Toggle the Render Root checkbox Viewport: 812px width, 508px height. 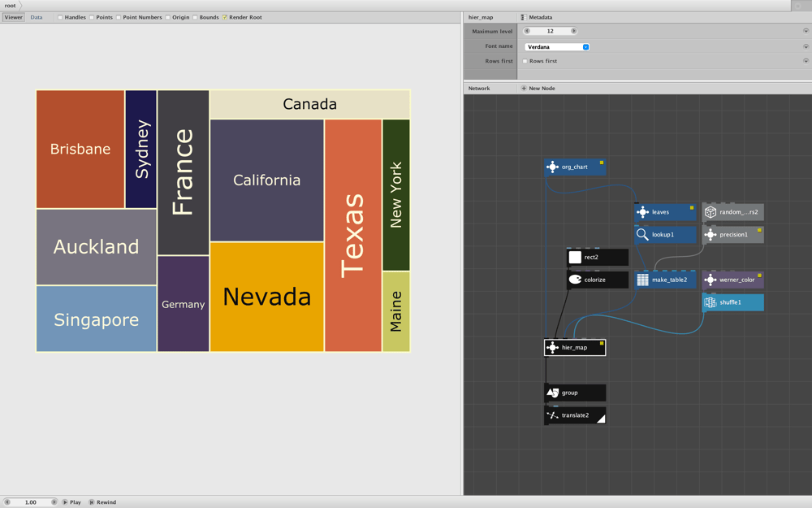(x=225, y=17)
